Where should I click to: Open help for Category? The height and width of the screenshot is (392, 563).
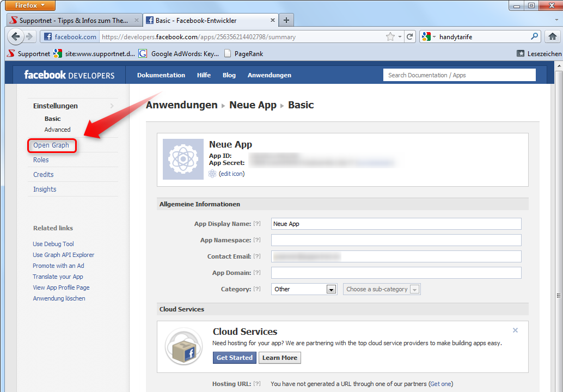pyautogui.click(x=256, y=289)
